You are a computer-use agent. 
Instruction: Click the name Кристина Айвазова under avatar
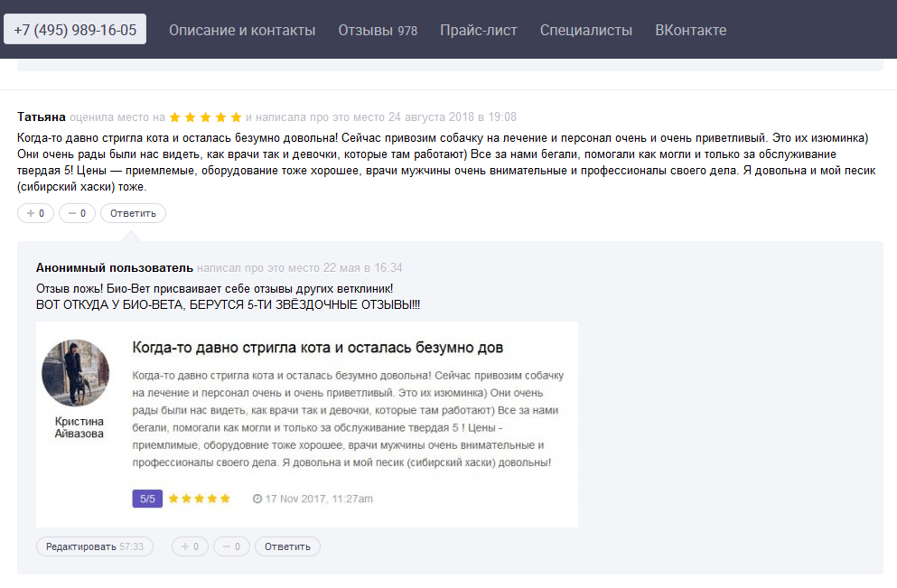[x=79, y=427]
